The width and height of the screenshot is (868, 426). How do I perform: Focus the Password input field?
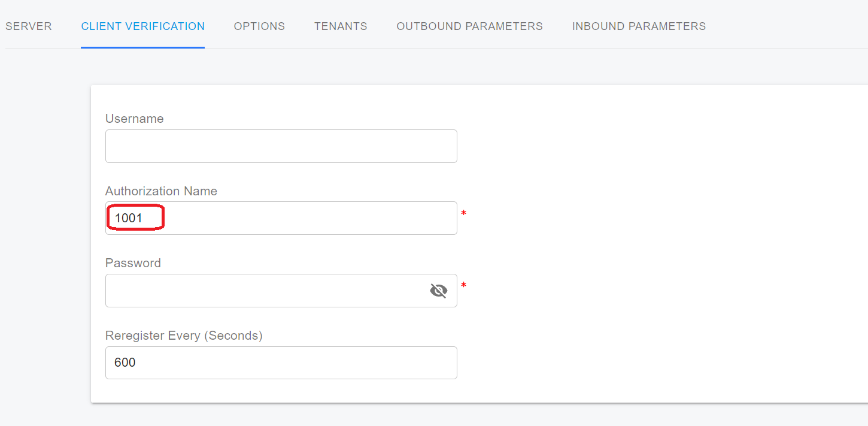pyautogui.click(x=263, y=291)
